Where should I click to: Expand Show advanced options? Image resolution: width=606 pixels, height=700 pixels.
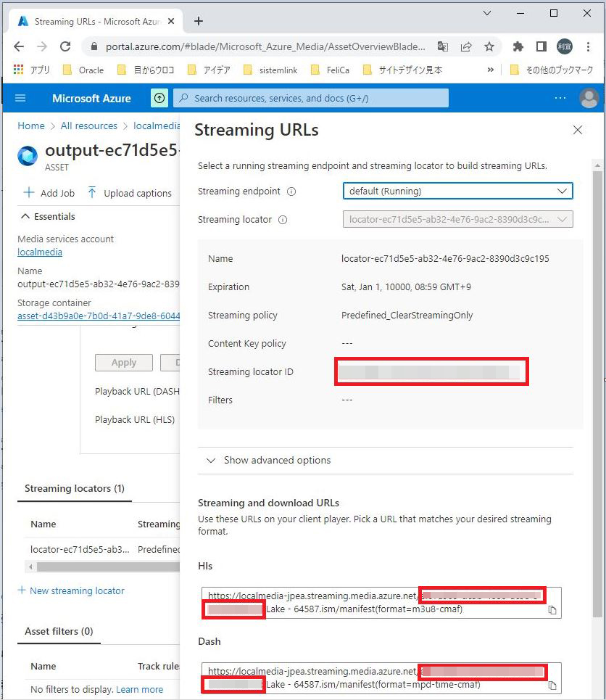click(269, 461)
